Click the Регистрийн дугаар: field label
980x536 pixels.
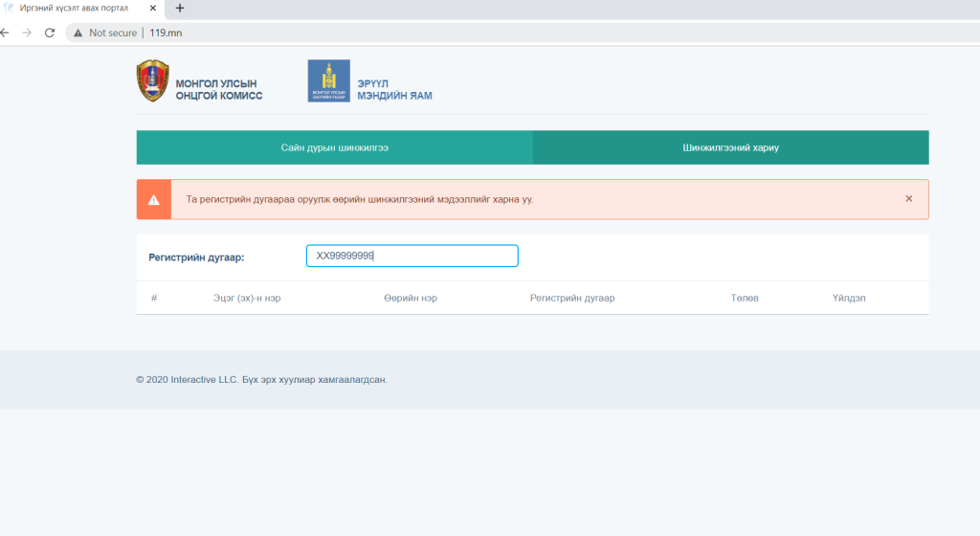196,257
